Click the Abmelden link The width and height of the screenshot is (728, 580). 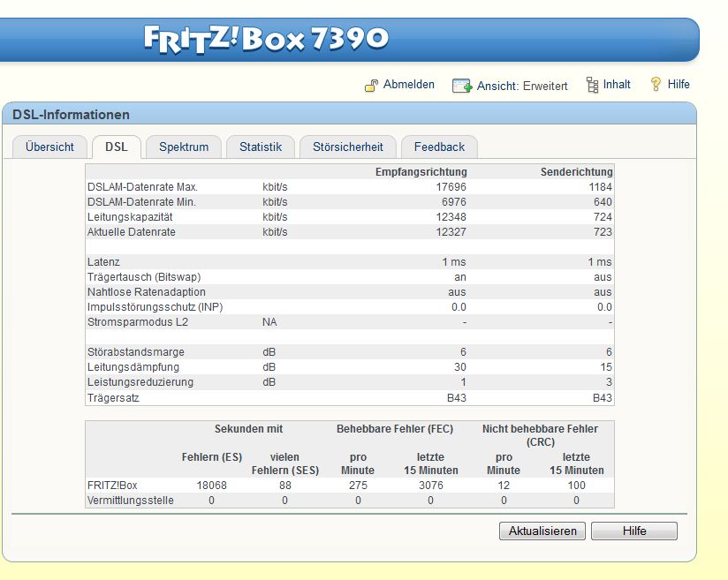click(408, 85)
